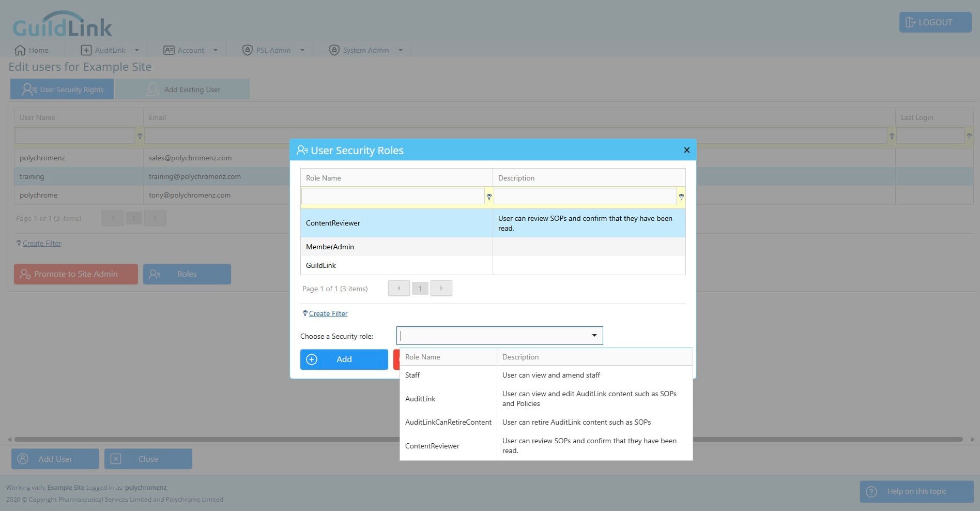Open the PSL Admin menu

tap(273, 50)
